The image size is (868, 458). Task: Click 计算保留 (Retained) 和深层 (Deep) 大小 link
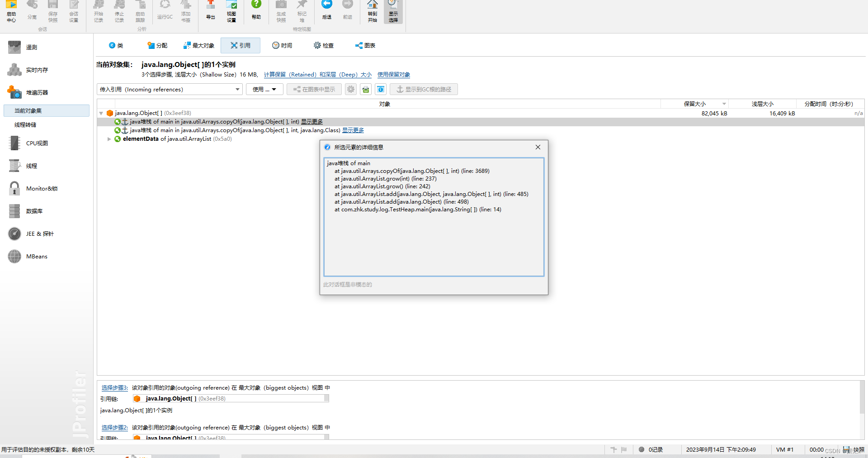tap(318, 75)
